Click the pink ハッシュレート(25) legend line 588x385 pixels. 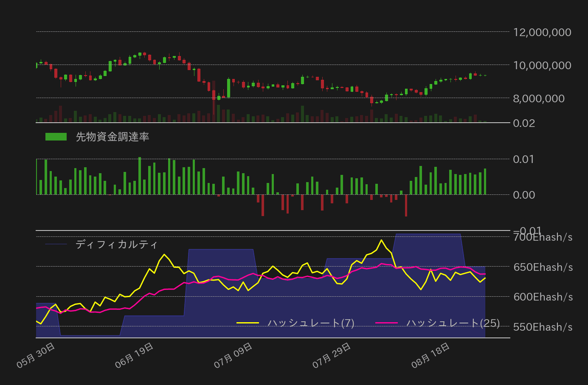387,323
